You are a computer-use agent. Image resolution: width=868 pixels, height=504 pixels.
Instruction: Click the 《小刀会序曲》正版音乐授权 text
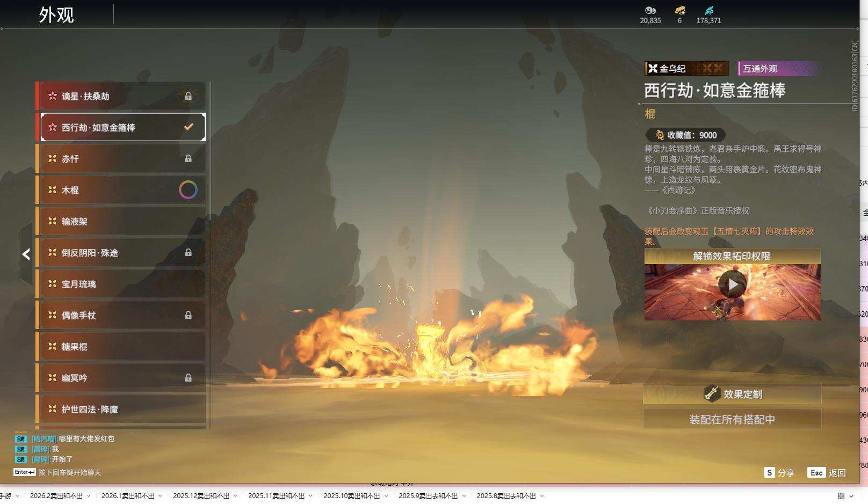point(697,211)
